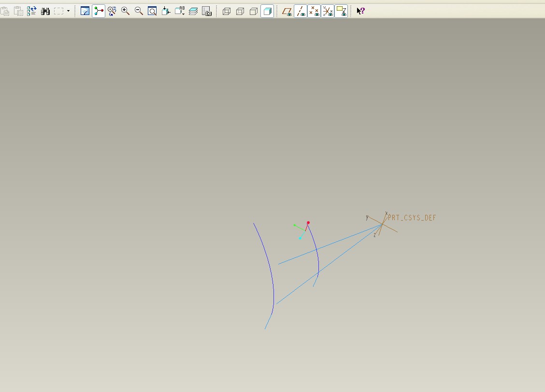Viewport: 545px width, 392px height.
Task: Select the PRT_CSYS_DEF coordinate system label
Action: (412, 218)
